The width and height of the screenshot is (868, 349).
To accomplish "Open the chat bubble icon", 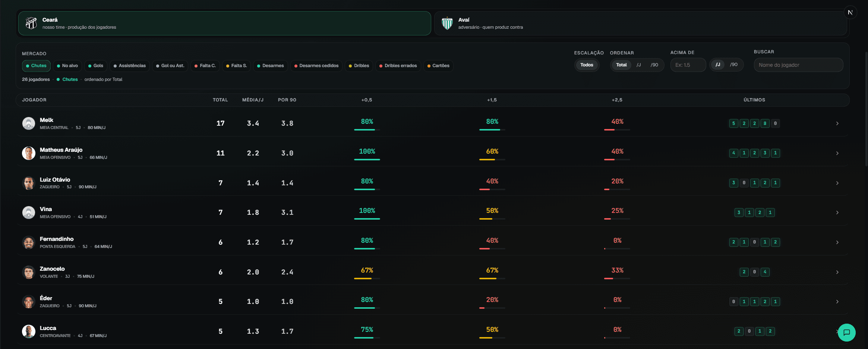I will coord(846,332).
